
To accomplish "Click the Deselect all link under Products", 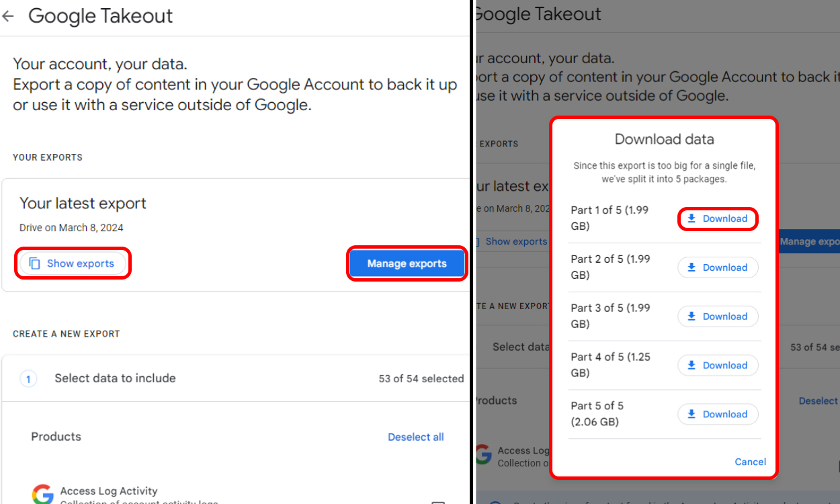I will tap(415, 437).
